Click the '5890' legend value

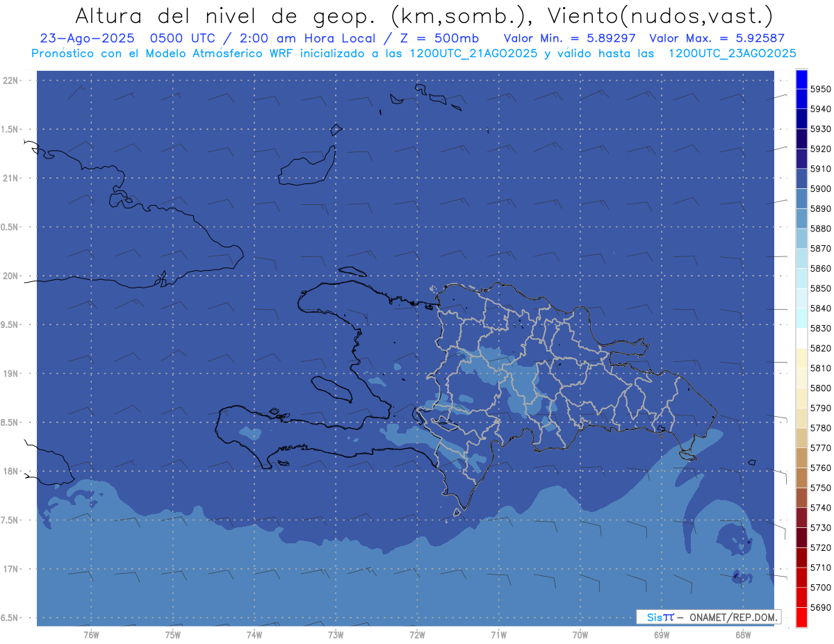point(821,208)
